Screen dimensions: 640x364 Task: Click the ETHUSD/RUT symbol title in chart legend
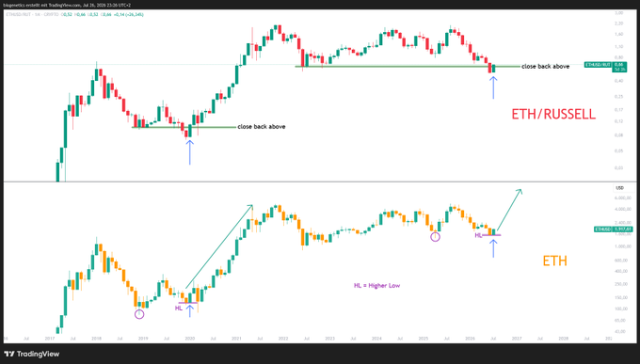tap(19, 15)
